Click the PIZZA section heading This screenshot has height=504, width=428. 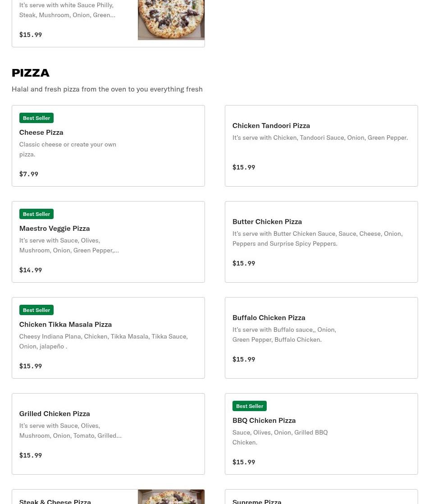pos(31,73)
